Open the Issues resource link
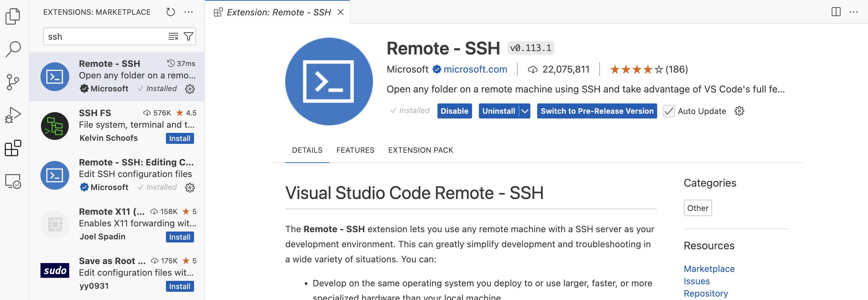The image size is (868, 300). (697, 281)
